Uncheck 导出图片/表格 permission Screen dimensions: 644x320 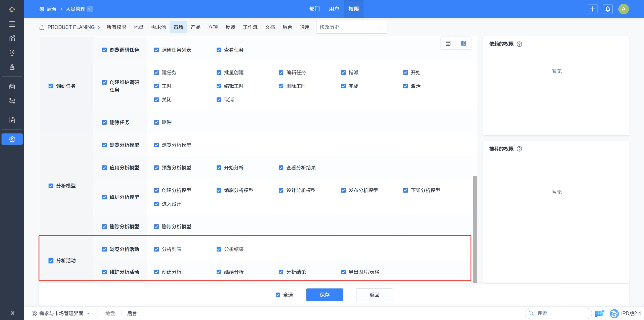[x=343, y=272]
